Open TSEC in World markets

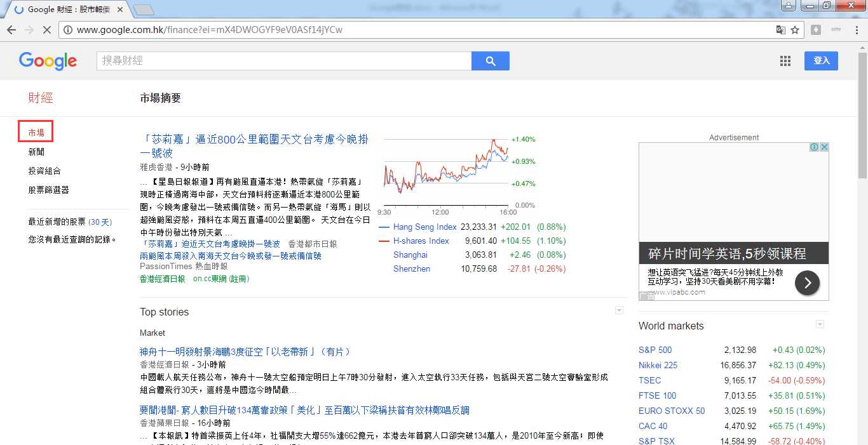pyautogui.click(x=649, y=380)
